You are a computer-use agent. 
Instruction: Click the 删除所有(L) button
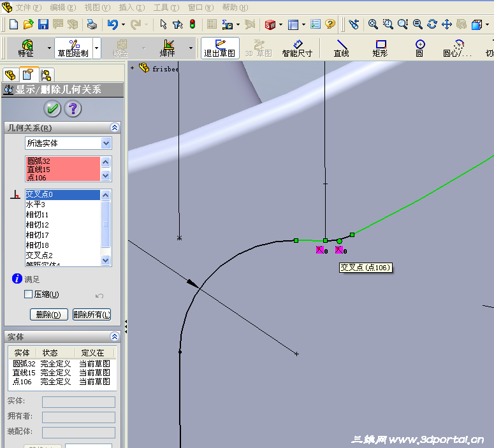click(92, 314)
